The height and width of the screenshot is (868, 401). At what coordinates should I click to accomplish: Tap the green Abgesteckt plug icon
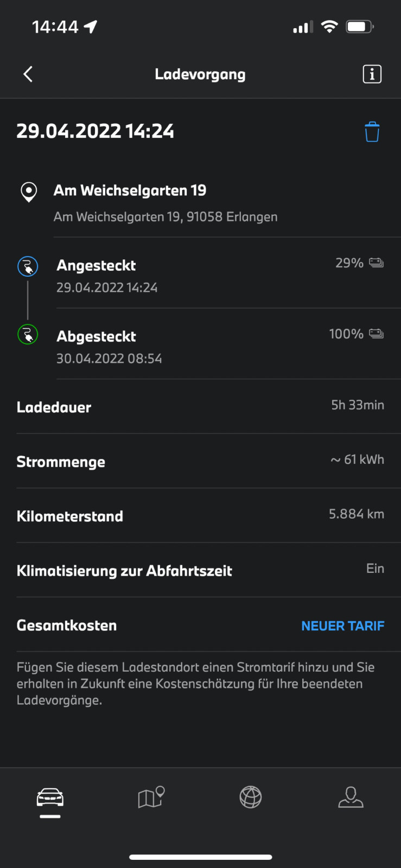[x=28, y=335]
